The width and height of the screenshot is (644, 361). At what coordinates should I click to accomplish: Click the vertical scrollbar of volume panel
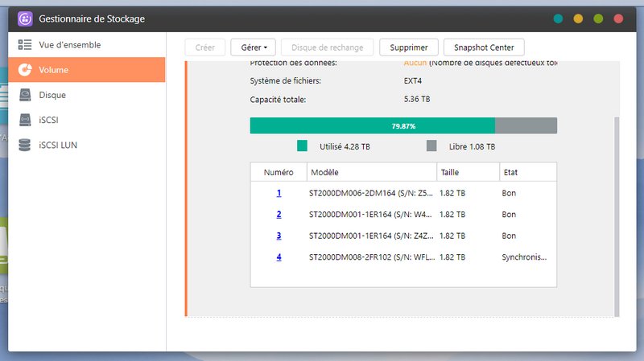pyautogui.click(x=617, y=216)
